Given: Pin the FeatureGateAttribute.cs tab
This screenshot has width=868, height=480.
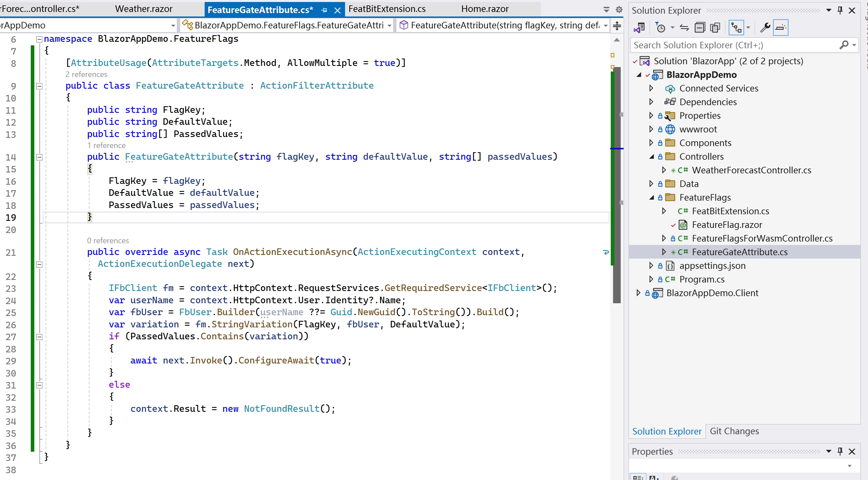Looking at the screenshot, I should (x=324, y=10).
